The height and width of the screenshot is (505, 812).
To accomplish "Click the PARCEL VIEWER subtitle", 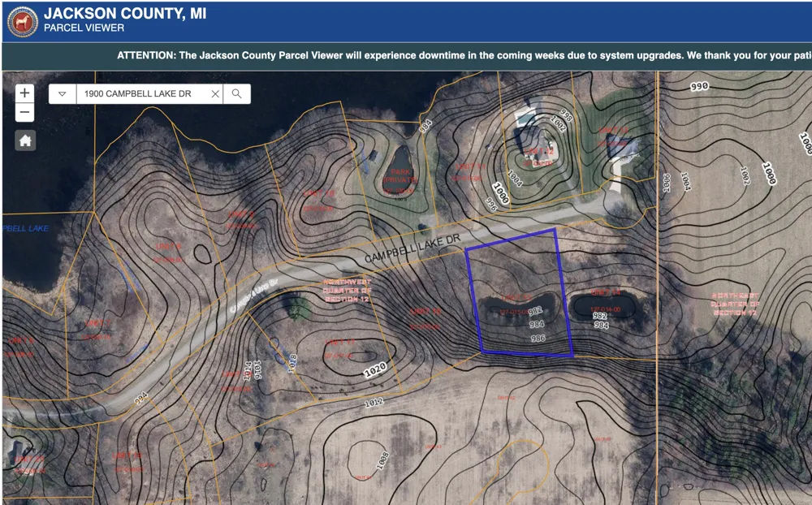I will pyautogui.click(x=84, y=28).
